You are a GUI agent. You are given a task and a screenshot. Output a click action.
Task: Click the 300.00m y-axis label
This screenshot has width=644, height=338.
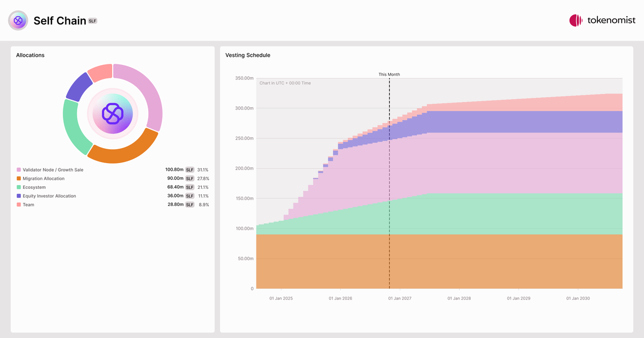[x=244, y=108]
